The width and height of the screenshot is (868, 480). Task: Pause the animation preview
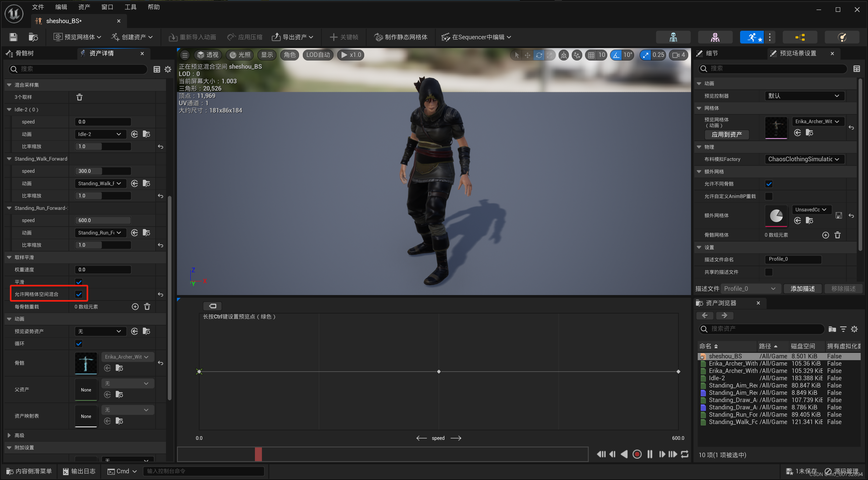coord(650,454)
